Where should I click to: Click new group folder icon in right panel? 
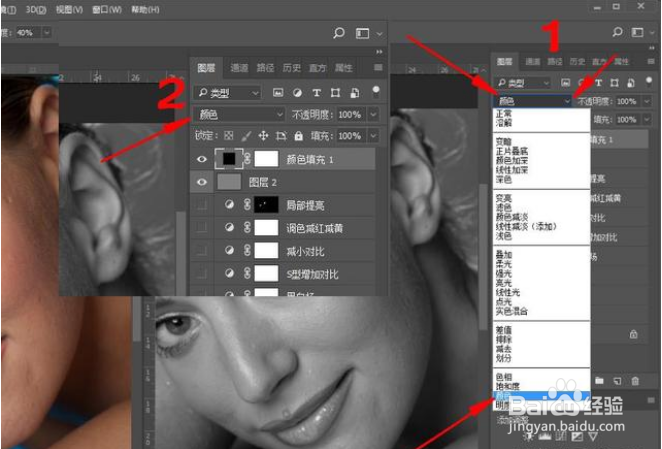[599, 381]
